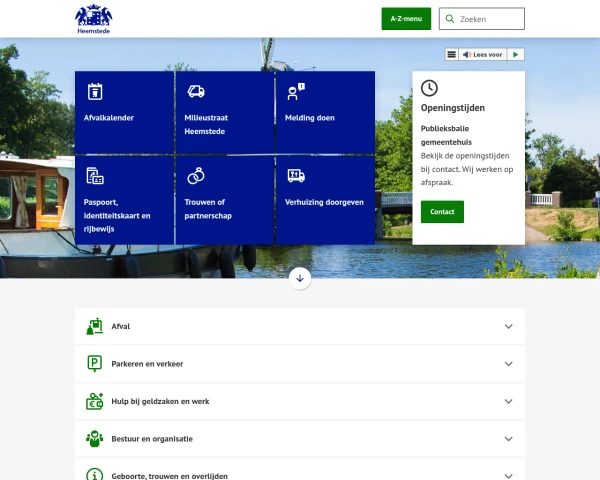
Task: Expand Geboorte, trouwen en overlijden label
Action: (170, 476)
